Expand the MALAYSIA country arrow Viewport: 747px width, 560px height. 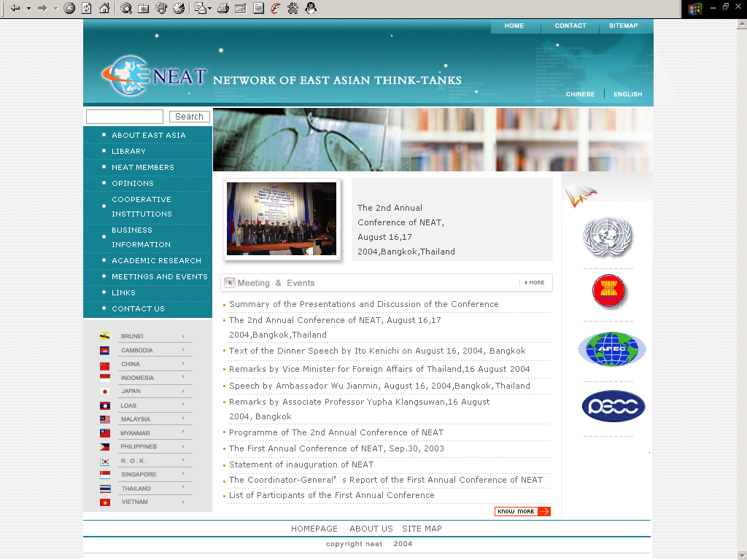click(x=183, y=418)
